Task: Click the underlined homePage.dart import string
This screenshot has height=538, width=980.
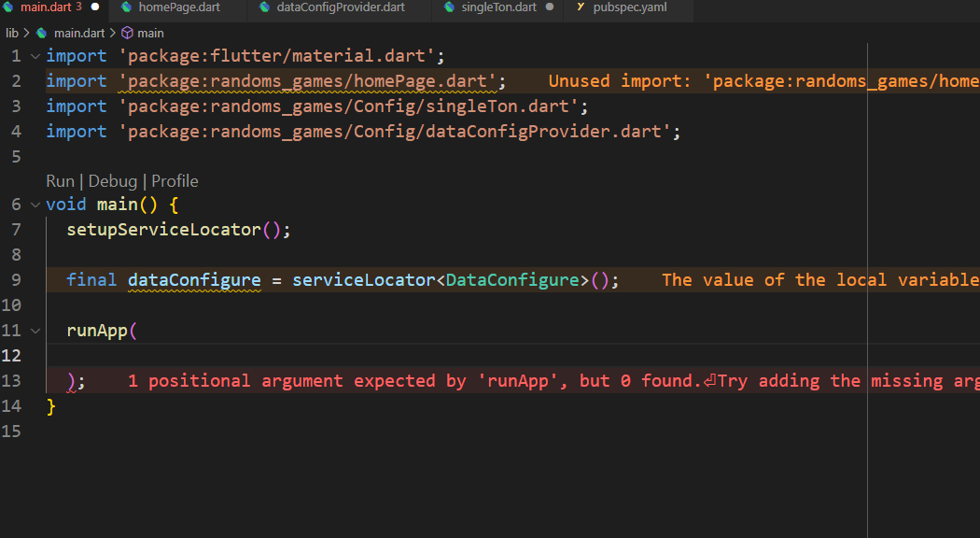Action: click(307, 81)
